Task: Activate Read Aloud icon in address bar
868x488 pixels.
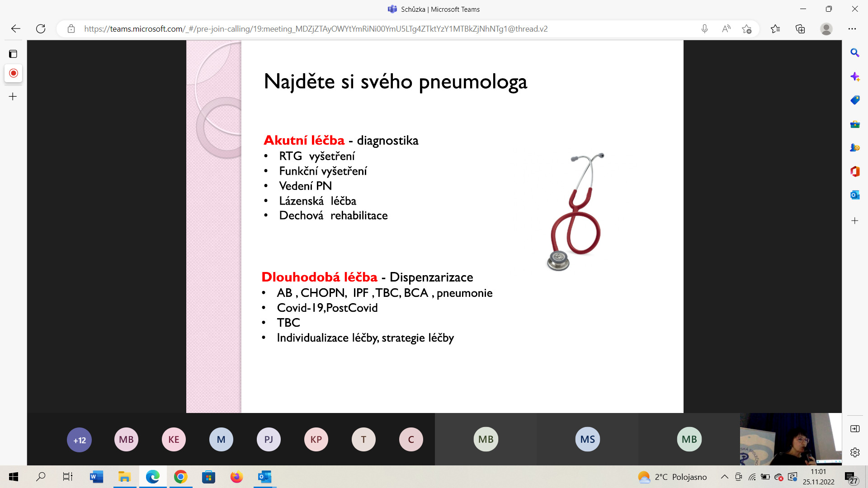Action: pyautogui.click(x=726, y=29)
